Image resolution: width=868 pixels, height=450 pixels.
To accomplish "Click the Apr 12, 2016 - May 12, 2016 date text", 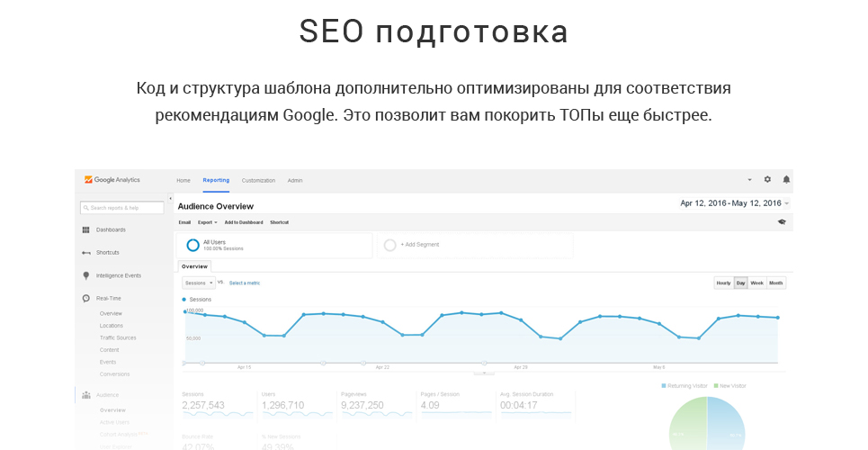I will 730,203.
